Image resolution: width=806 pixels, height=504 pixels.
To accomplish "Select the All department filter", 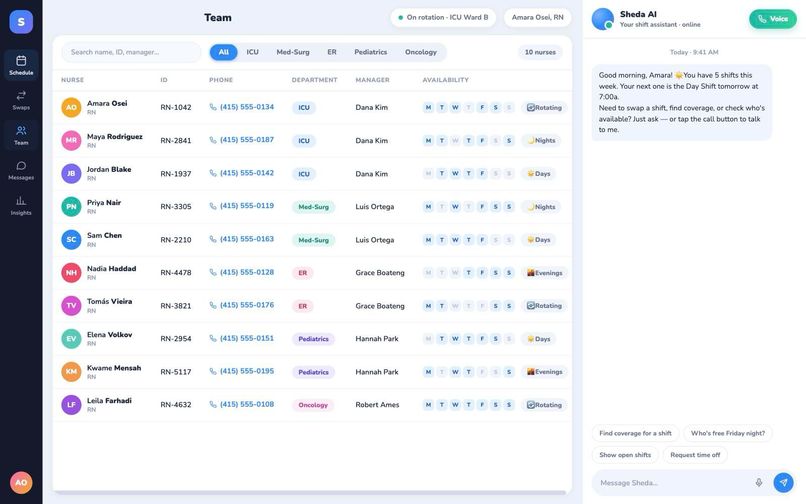I will coord(224,52).
